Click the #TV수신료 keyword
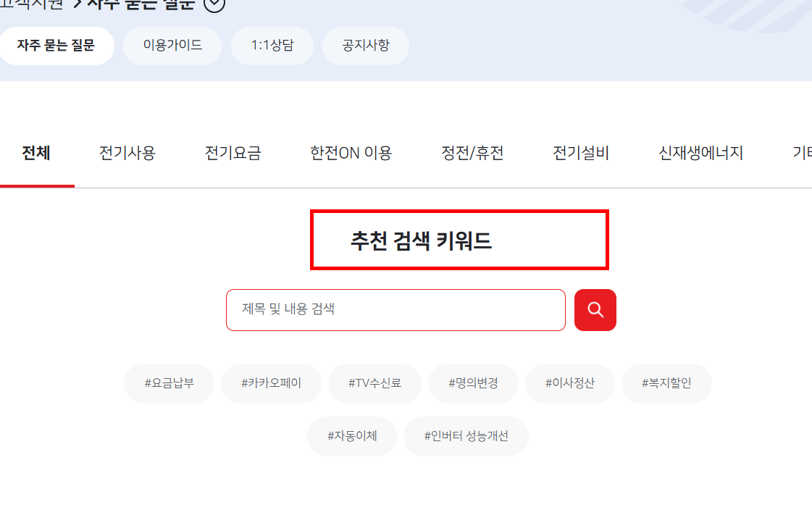Viewport: 812px width, 510px height. pyautogui.click(x=374, y=383)
